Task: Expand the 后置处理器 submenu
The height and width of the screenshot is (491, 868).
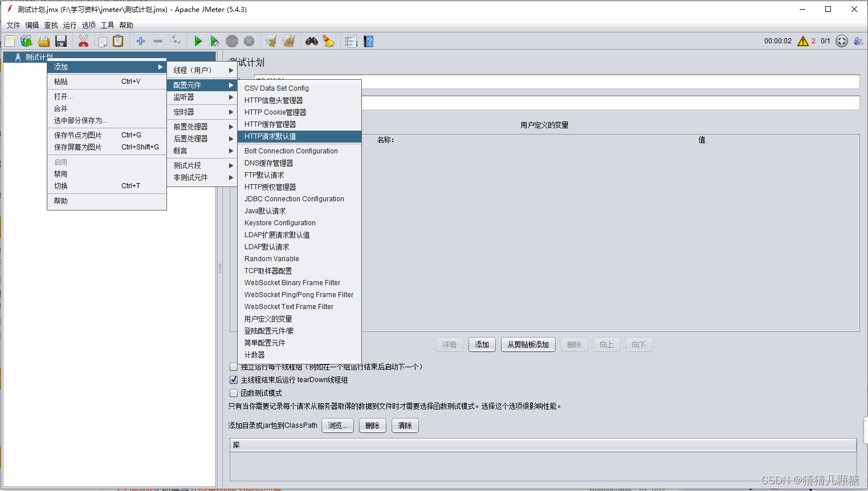Action: tap(203, 139)
